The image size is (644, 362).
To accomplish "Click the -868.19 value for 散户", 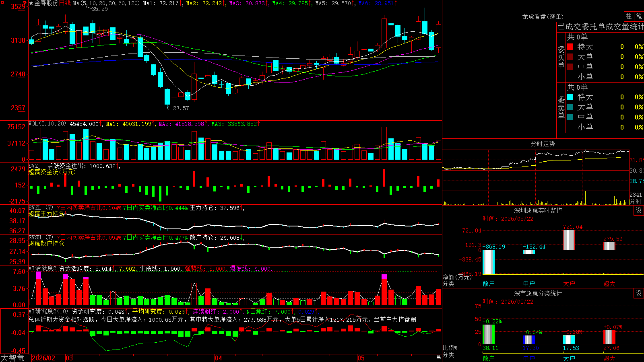I will coord(494,247).
